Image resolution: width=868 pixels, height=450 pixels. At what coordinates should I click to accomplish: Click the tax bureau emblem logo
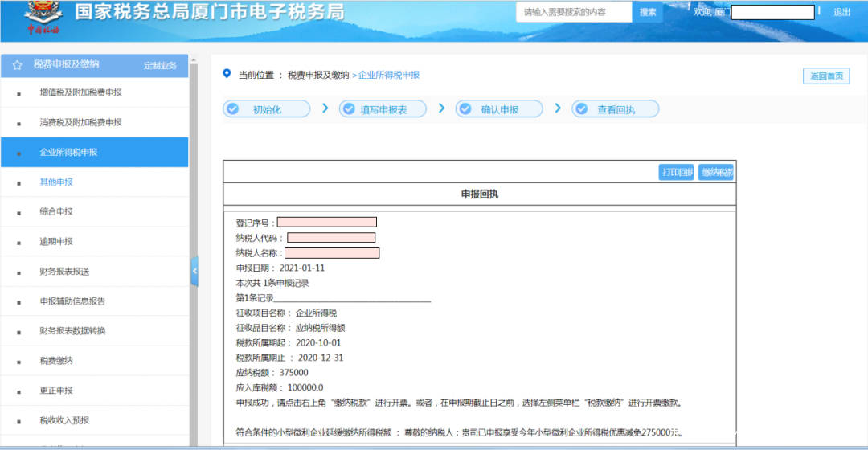pos(43,17)
